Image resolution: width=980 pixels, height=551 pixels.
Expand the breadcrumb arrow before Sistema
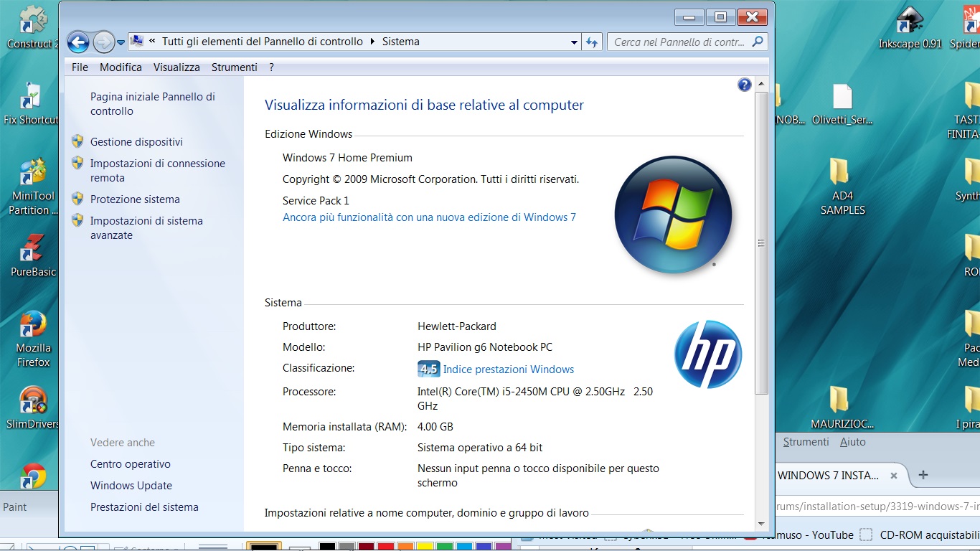coord(372,42)
